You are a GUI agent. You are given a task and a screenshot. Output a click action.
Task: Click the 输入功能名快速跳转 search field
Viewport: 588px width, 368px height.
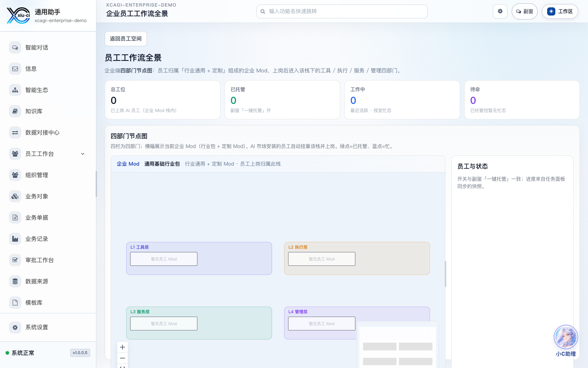(342, 11)
